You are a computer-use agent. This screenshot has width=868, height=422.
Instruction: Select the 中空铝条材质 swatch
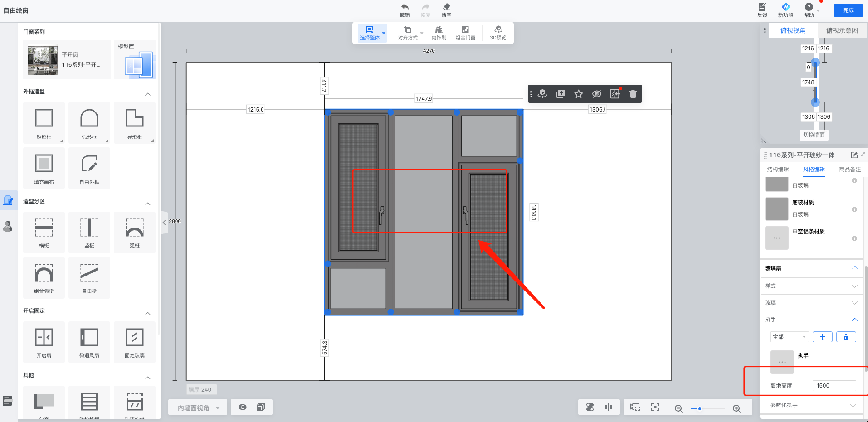[777, 238]
